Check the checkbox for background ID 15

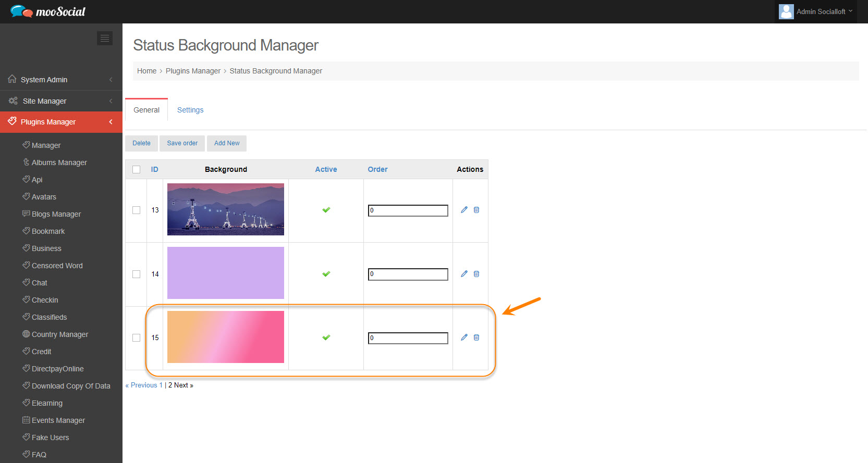tap(137, 337)
